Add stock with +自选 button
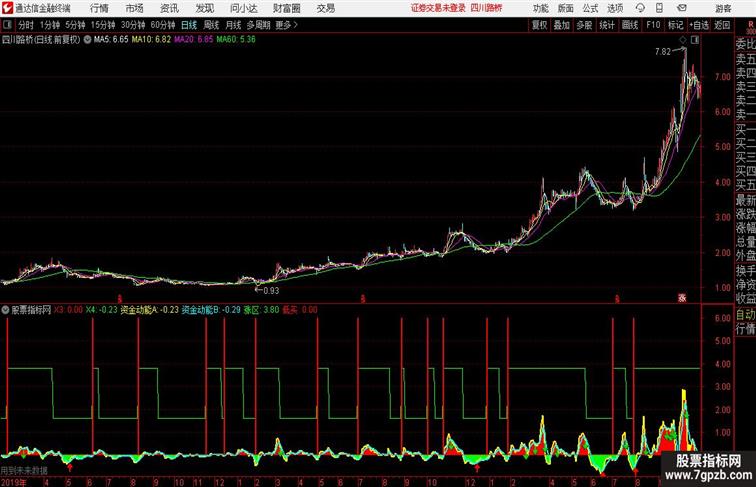The image size is (756, 487). [x=699, y=25]
